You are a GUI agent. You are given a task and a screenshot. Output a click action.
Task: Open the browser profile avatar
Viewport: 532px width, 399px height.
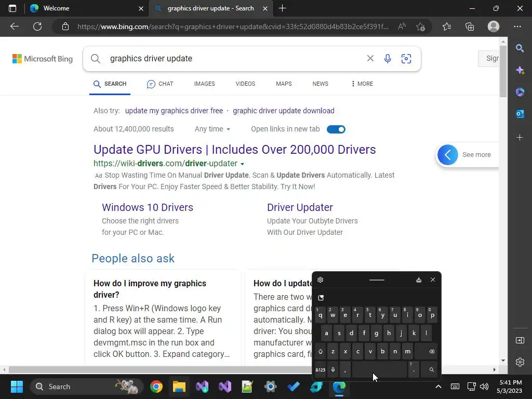coord(494,26)
